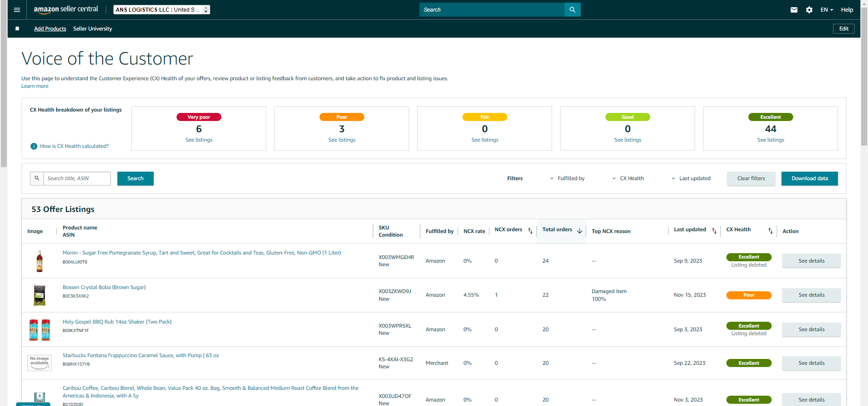The width and height of the screenshot is (868, 406).
Task: Click the Learn more link
Action: 35,86
